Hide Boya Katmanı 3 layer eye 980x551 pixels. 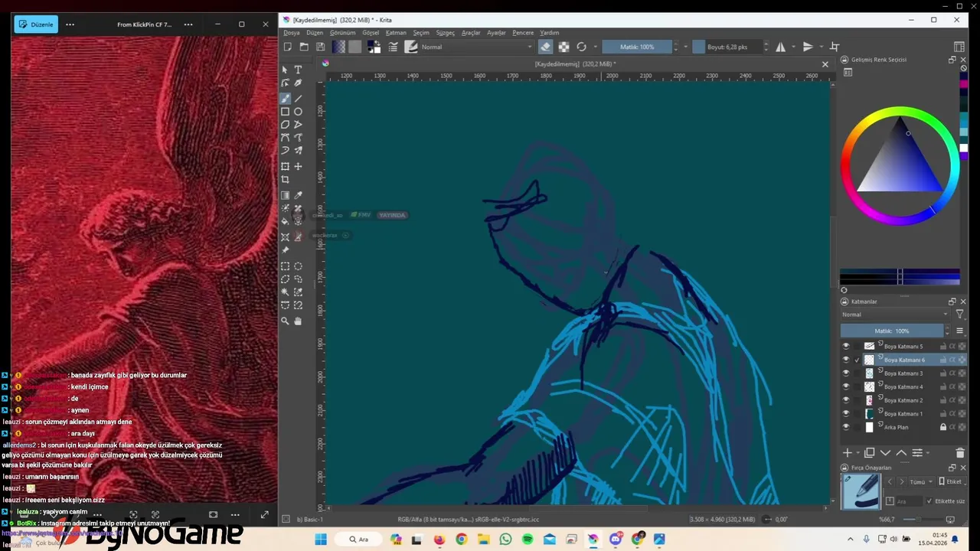pos(846,373)
